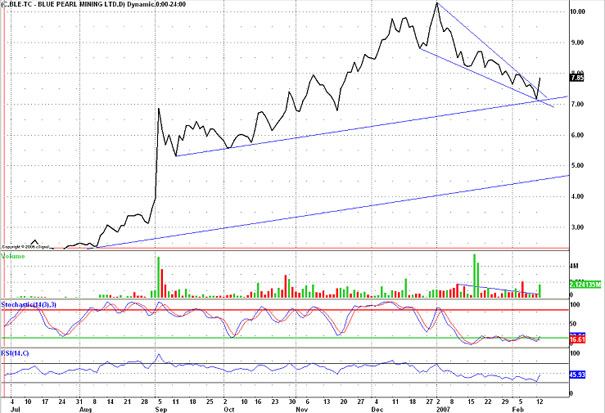The width and height of the screenshot is (605, 413).
Task: Click the RSI(14,C) indicator label
Action: click(15, 354)
